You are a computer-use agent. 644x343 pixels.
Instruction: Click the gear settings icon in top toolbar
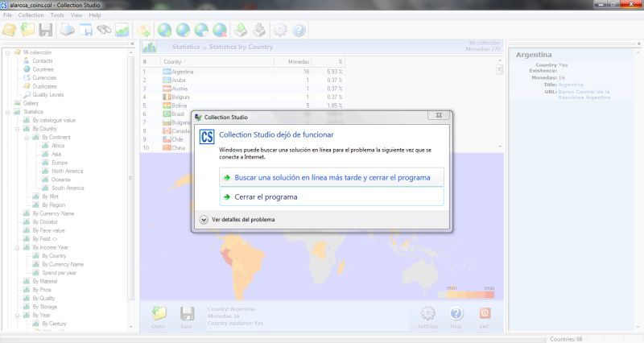pyautogui.click(x=280, y=30)
